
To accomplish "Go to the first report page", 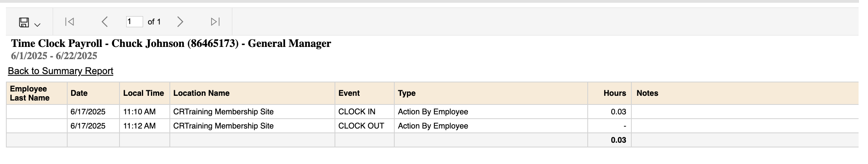I will [x=69, y=22].
